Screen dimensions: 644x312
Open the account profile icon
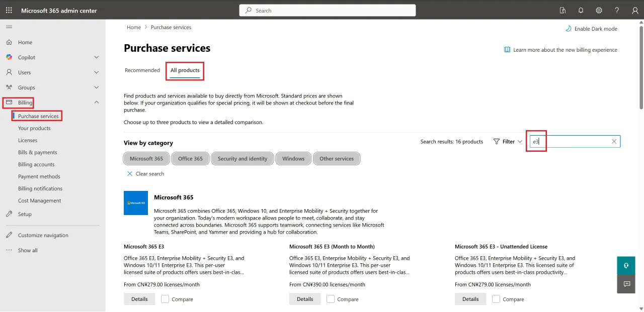[635, 11]
